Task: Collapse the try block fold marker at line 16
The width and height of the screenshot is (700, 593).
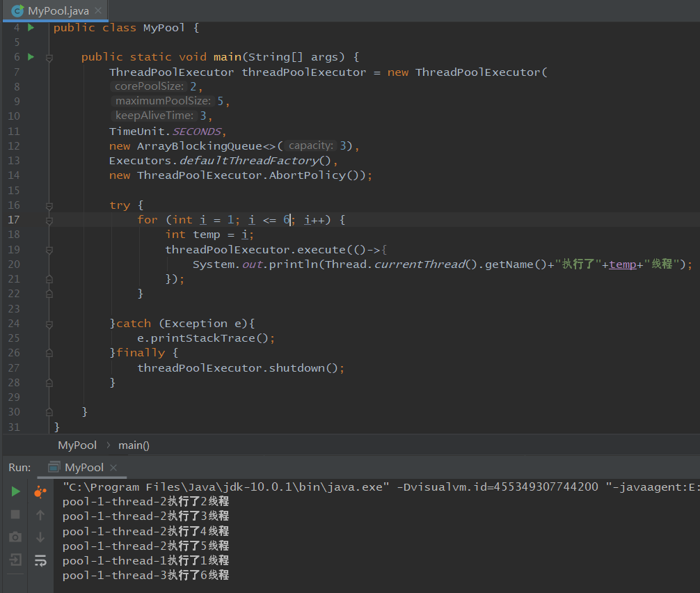Action: tap(49, 206)
